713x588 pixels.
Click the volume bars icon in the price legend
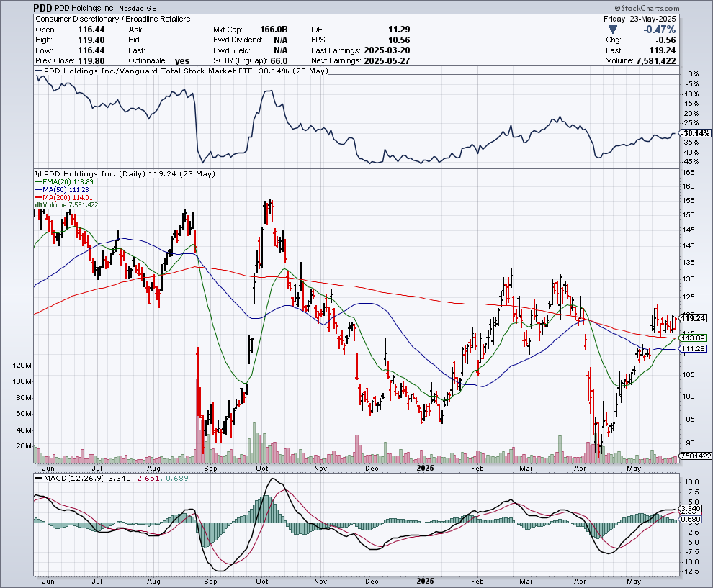[x=38, y=205]
